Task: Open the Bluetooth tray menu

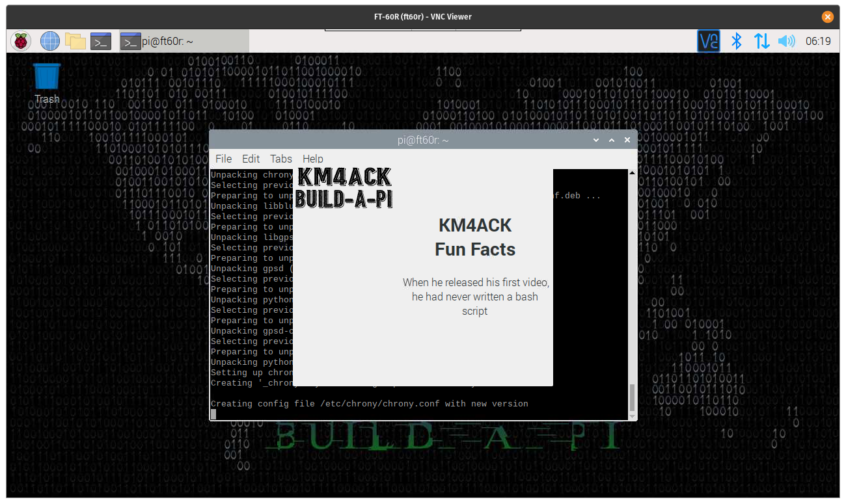Action: pos(736,41)
